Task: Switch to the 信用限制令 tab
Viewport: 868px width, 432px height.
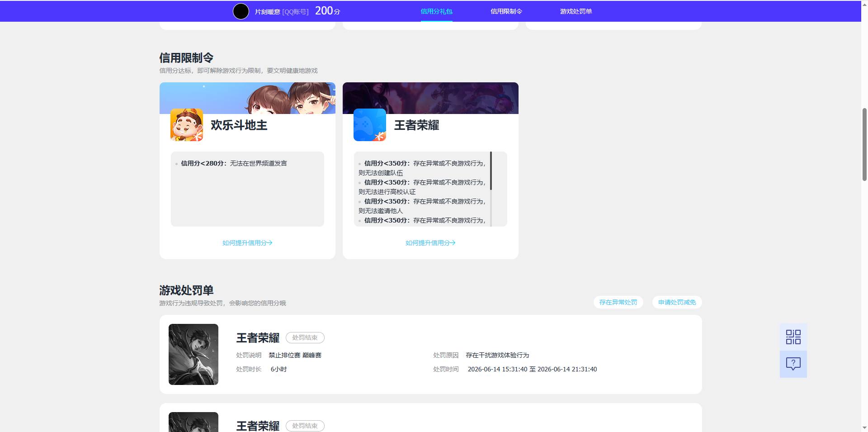Action: [506, 11]
